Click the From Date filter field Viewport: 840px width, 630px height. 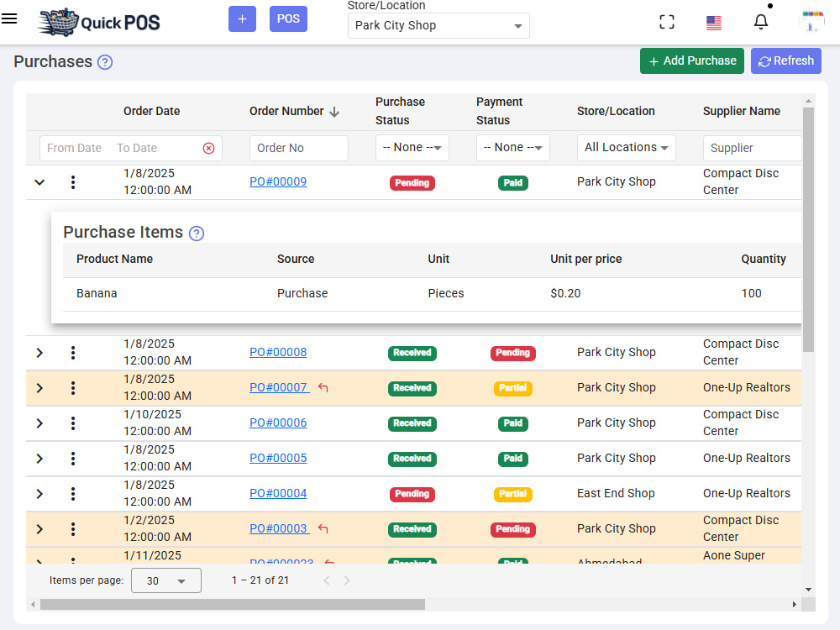75,148
